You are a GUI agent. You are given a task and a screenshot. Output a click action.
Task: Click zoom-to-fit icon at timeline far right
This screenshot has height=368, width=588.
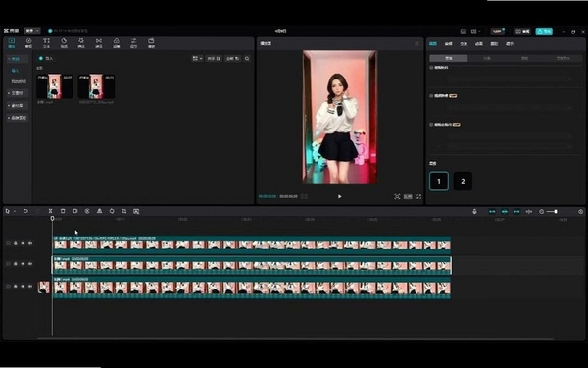[x=581, y=211]
